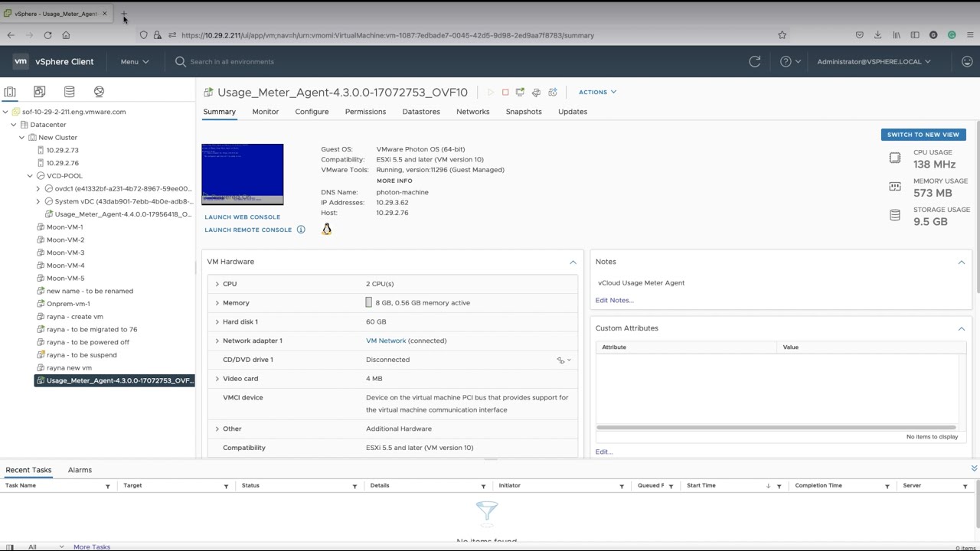This screenshot has width=980, height=551.
Task: Click the vSphere refresh icon
Action: click(x=755, y=62)
